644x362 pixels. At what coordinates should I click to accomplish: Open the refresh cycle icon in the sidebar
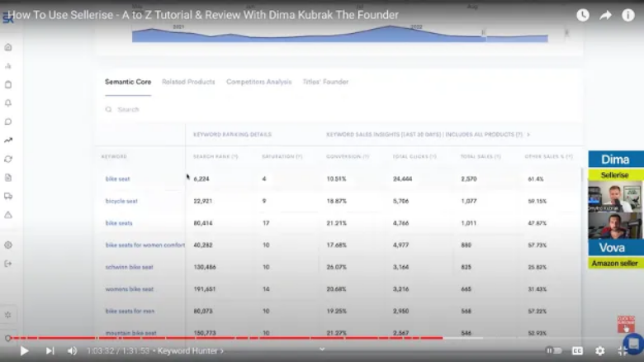point(8,159)
